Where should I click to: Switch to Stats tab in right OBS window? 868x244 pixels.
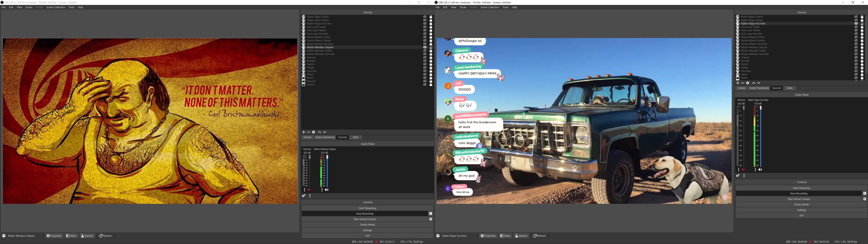coord(789,88)
